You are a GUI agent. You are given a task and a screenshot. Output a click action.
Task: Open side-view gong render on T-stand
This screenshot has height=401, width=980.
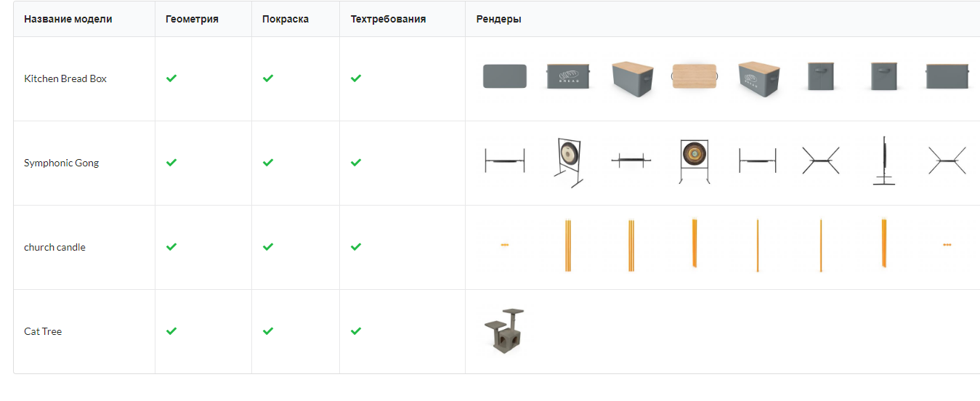(884, 161)
